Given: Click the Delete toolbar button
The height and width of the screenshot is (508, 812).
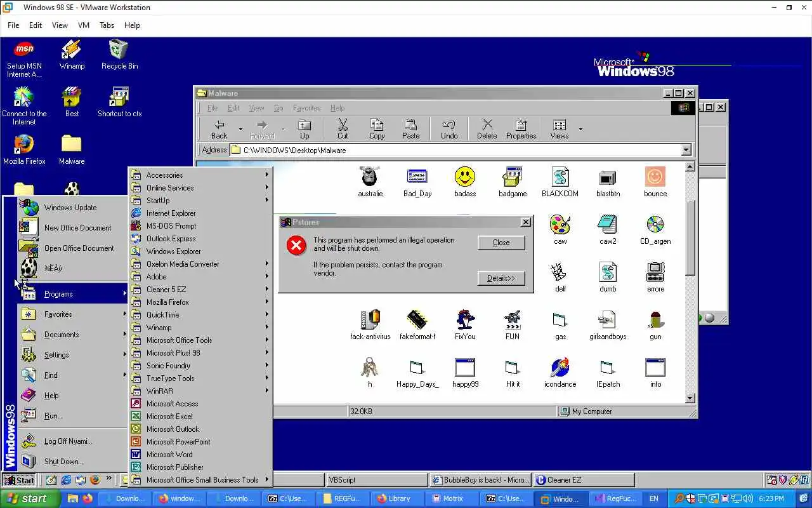Looking at the screenshot, I should tap(487, 129).
